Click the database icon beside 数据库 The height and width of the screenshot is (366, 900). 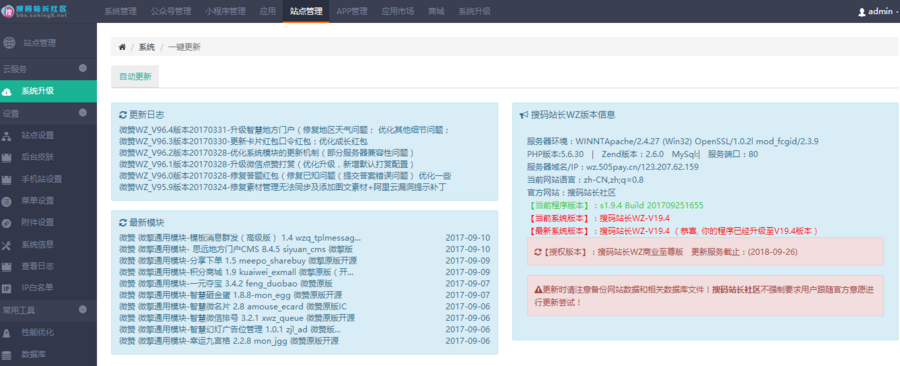7,355
